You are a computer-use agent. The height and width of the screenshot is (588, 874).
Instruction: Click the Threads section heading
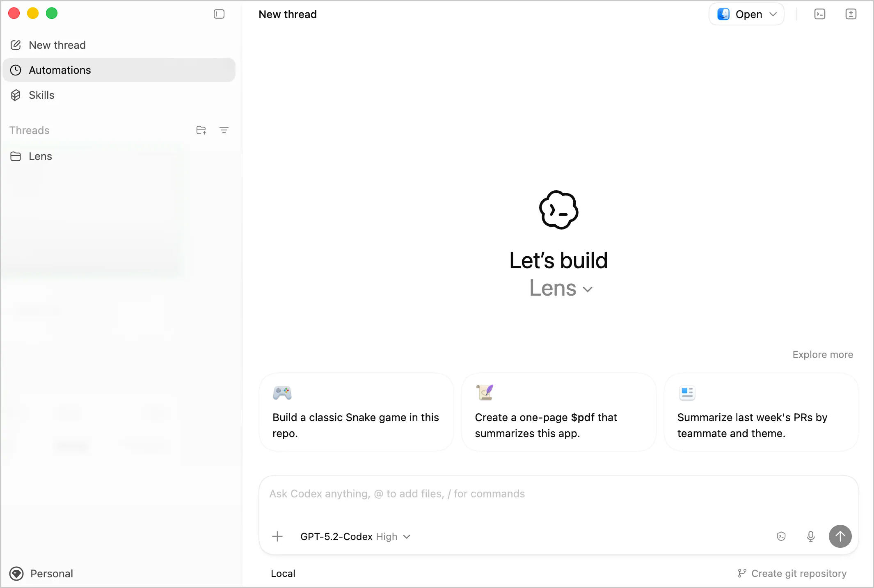[30, 130]
